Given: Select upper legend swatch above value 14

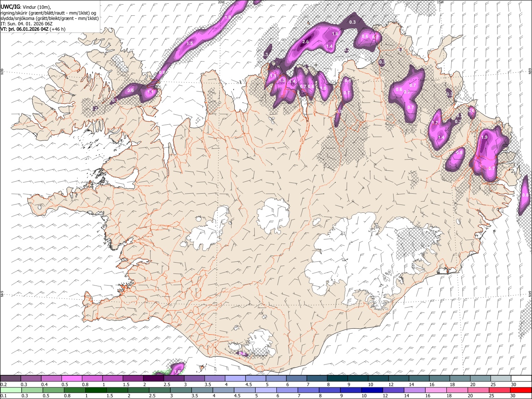Looking at the screenshot, I should [419, 378].
